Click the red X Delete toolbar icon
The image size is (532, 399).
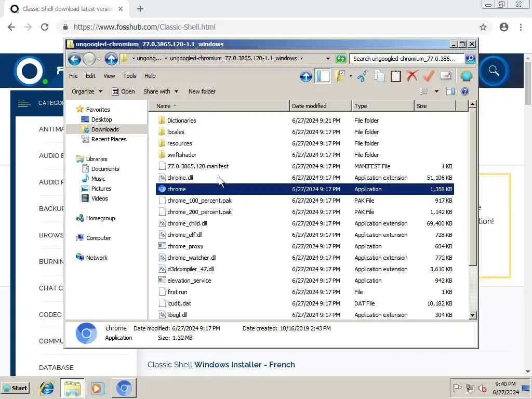(x=412, y=76)
